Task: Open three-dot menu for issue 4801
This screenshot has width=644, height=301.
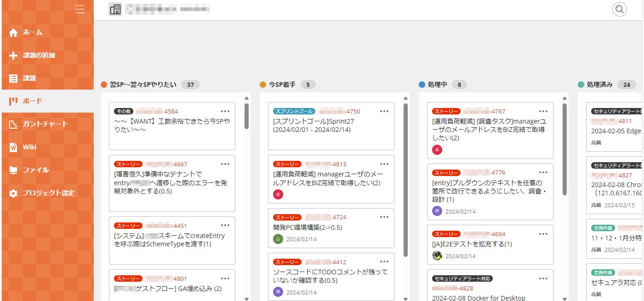Action: pyautogui.click(x=225, y=278)
